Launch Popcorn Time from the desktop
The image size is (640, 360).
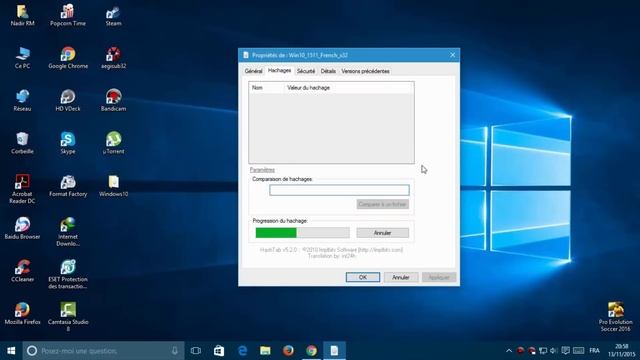point(68,16)
